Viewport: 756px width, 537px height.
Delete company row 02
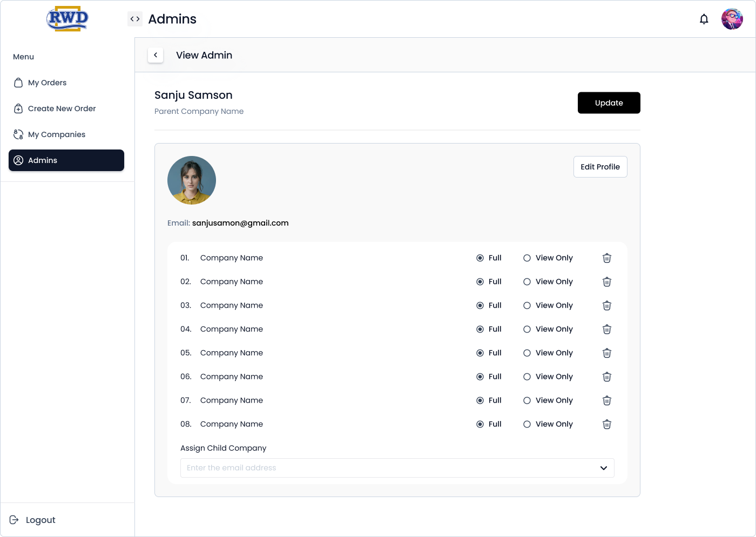(607, 282)
